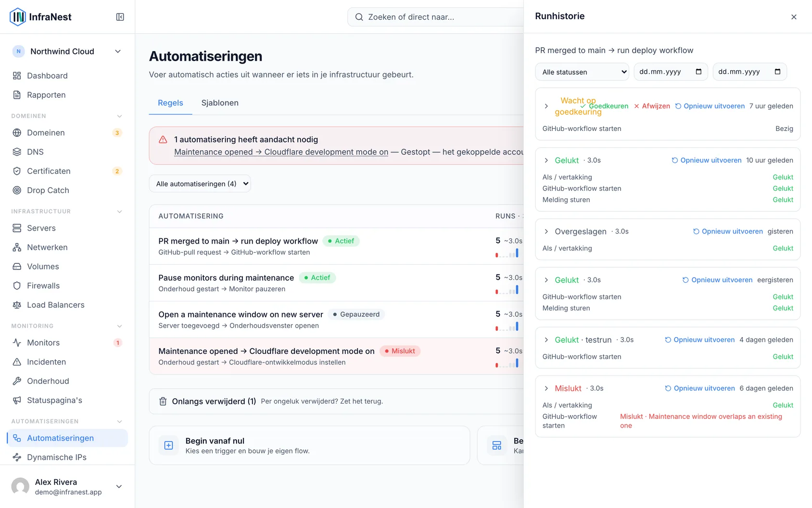Viewport: 812px width, 508px height.
Task: Collapse the Infrastructuur sidebar section
Action: (120, 211)
